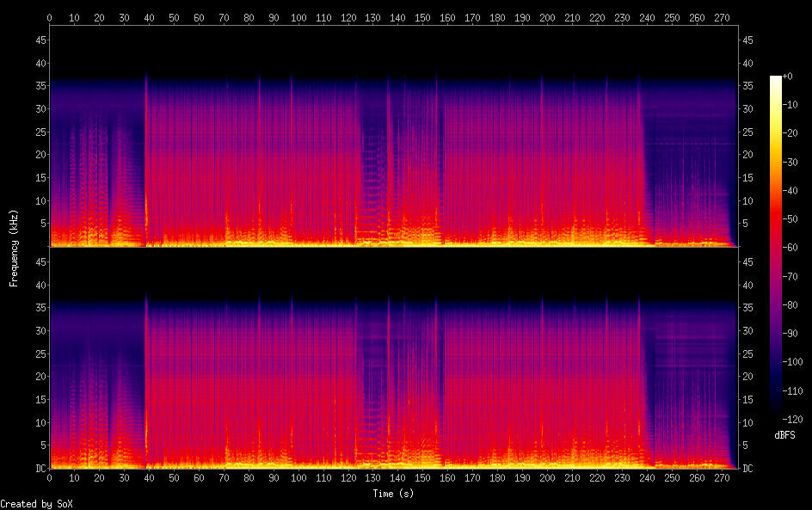Select the "Time (s)" axis label
The width and height of the screenshot is (812, 510).
pyautogui.click(x=395, y=494)
